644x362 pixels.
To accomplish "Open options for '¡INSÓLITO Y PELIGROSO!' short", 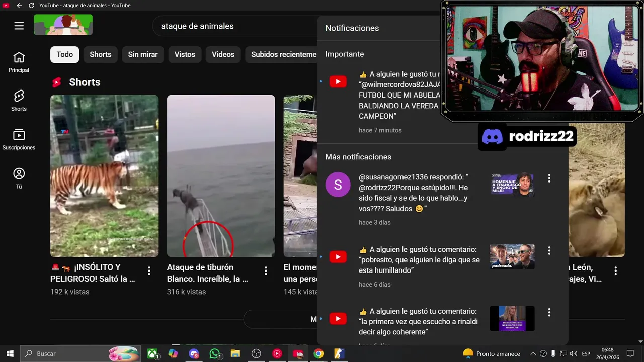I will tap(149, 271).
